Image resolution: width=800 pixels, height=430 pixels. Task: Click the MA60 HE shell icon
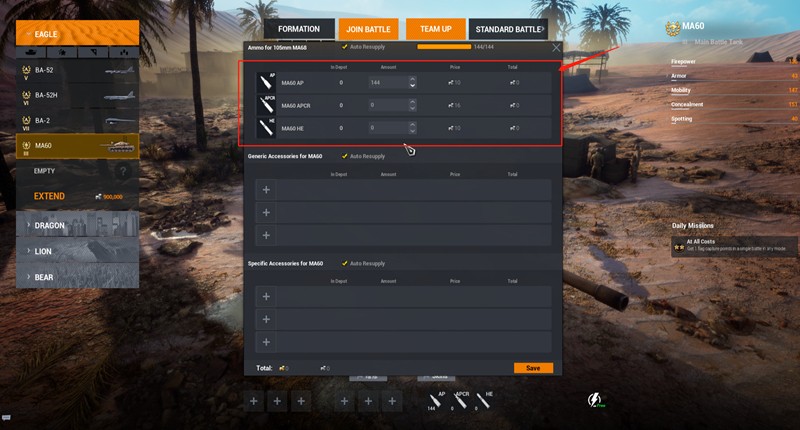[266, 128]
